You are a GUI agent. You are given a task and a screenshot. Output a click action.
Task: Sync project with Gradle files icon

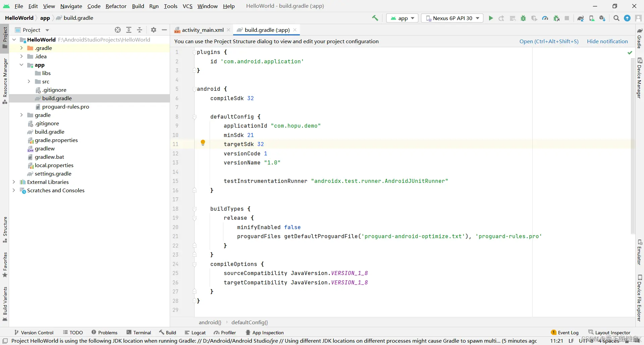coord(581,18)
